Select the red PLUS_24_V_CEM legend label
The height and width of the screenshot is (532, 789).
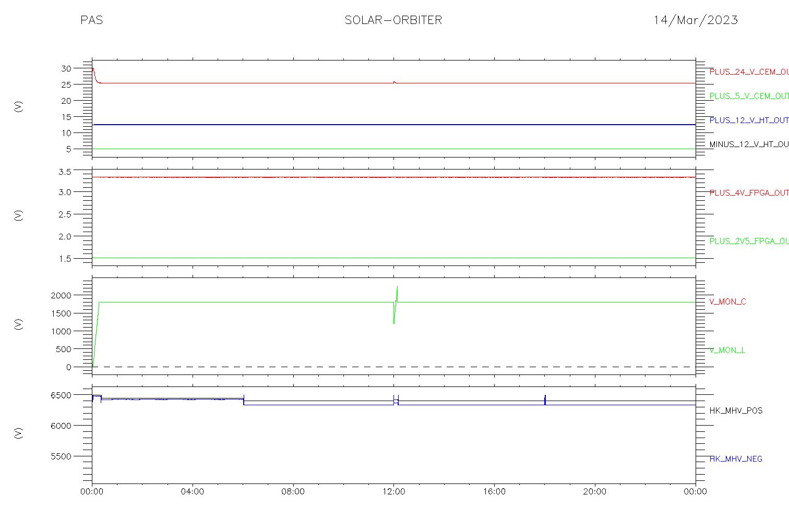click(x=749, y=72)
